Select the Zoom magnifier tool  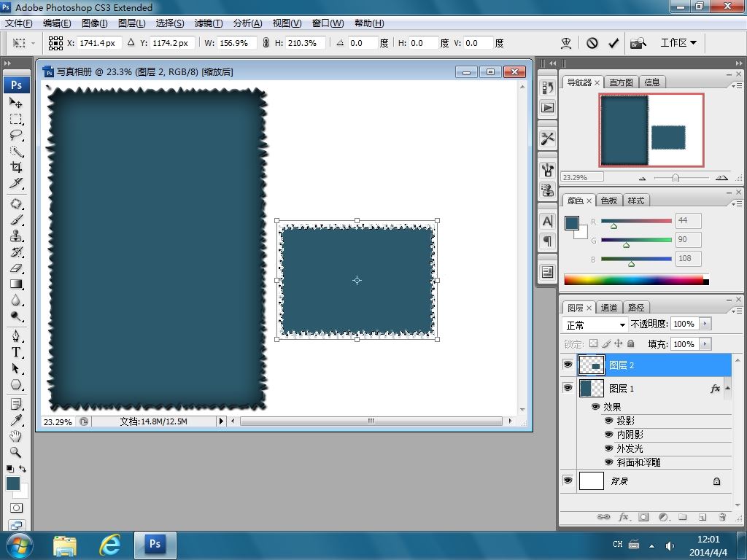click(x=15, y=452)
